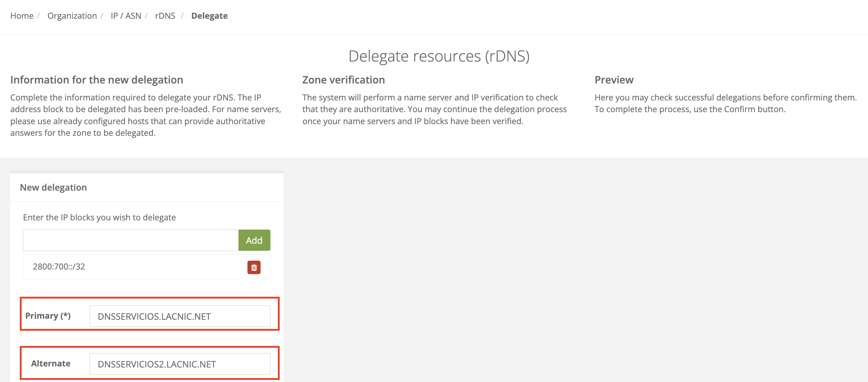Image resolution: width=868 pixels, height=382 pixels.
Task: Click the Delegate resources (rDNS) page title
Action: pyautogui.click(x=439, y=56)
